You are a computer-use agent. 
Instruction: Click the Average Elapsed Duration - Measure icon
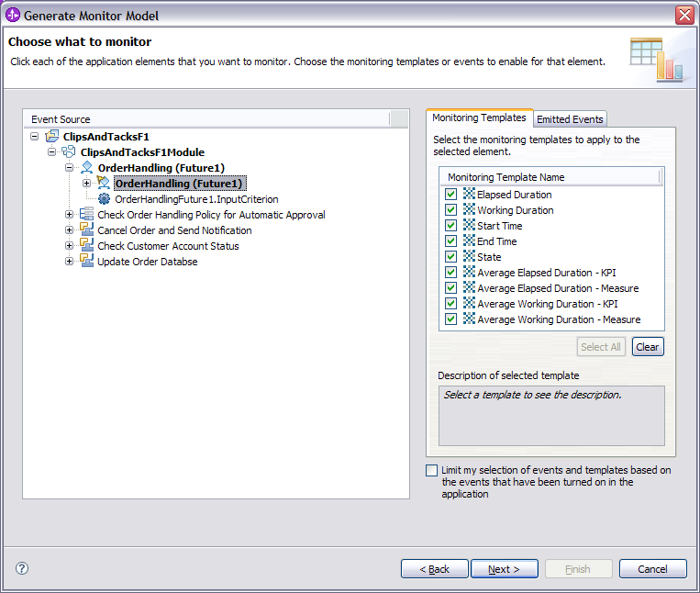coord(469,287)
